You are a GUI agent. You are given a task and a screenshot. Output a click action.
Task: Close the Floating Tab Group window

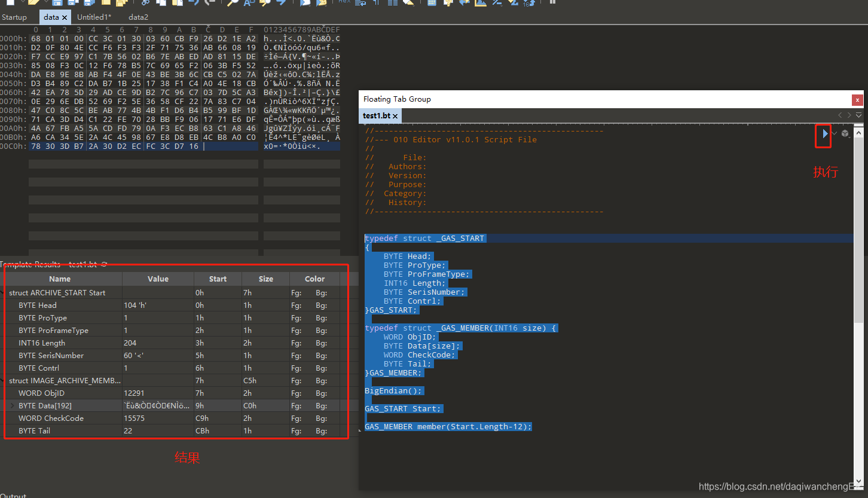click(858, 100)
